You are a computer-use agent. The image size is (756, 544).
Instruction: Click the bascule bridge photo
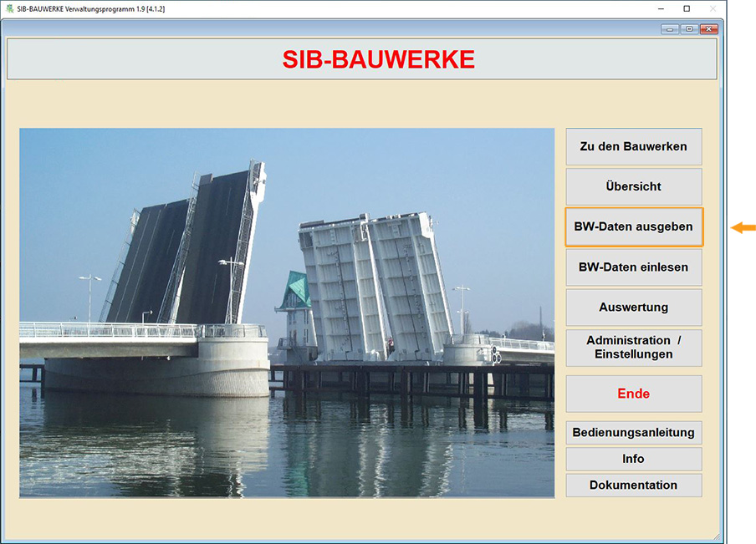(x=287, y=313)
